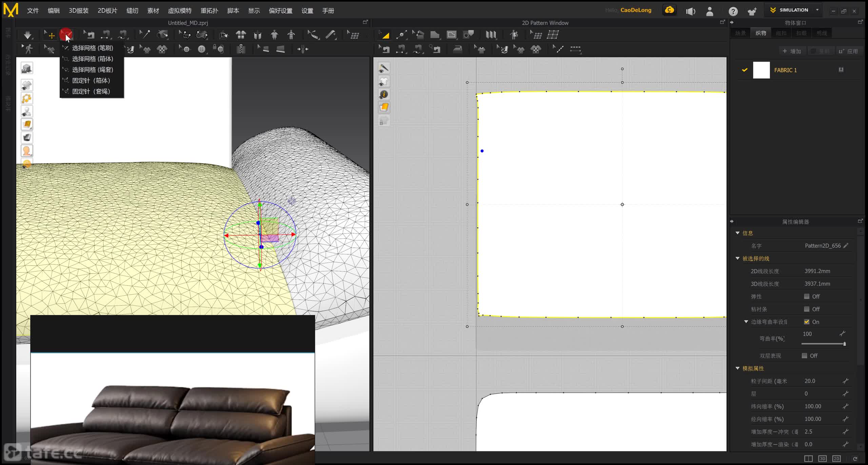The width and height of the screenshot is (868, 465).
Task: Click the user profile icon
Action: click(x=710, y=12)
